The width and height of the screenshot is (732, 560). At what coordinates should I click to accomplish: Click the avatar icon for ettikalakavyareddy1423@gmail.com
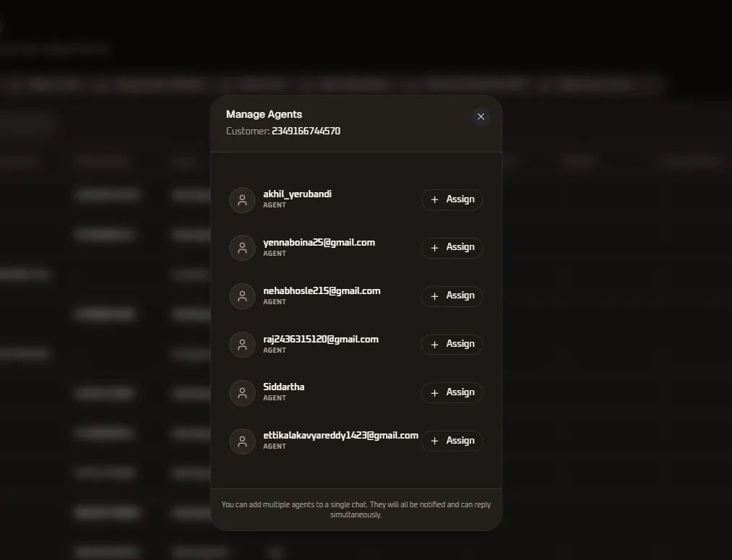click(242, 441)
